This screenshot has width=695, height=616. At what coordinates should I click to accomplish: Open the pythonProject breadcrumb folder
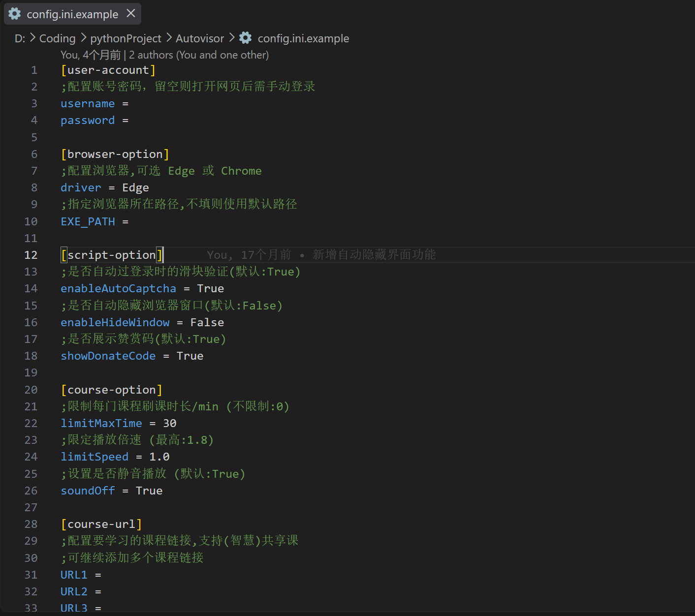point(126,38)
